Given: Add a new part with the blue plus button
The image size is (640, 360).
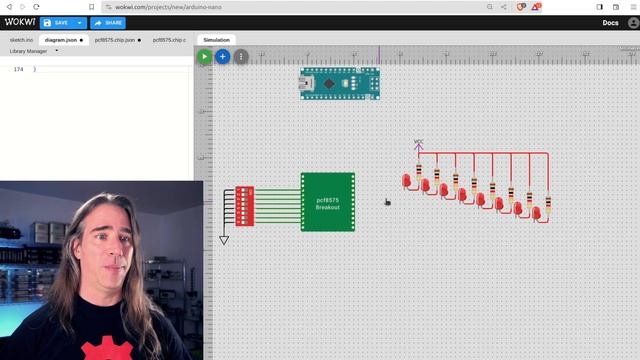Looking at the screenshot, I should [x=222, y=57].
